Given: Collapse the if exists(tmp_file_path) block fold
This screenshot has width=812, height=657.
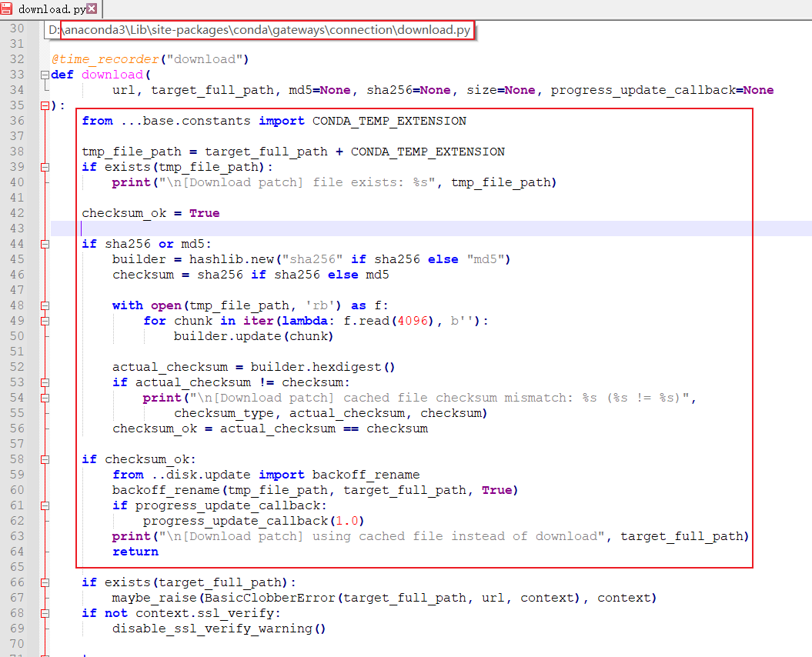Looking at the screenshot, I should click(x=45, y=167).
